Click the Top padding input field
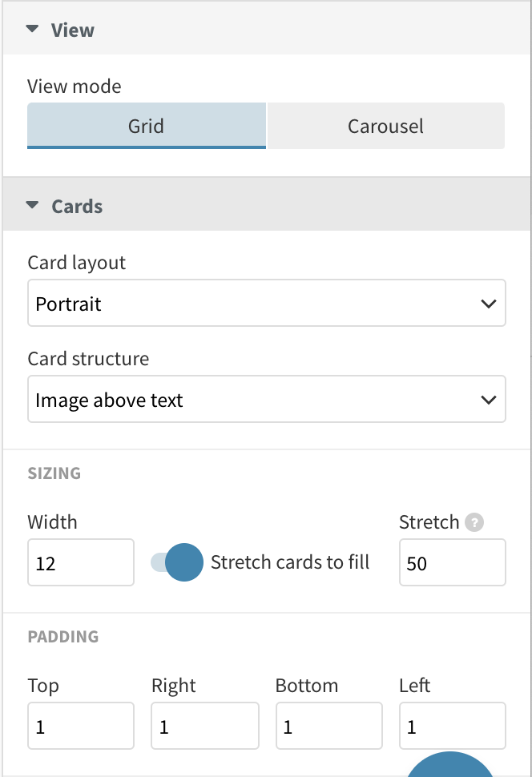 pyautogui.click(x=81, y=726)
